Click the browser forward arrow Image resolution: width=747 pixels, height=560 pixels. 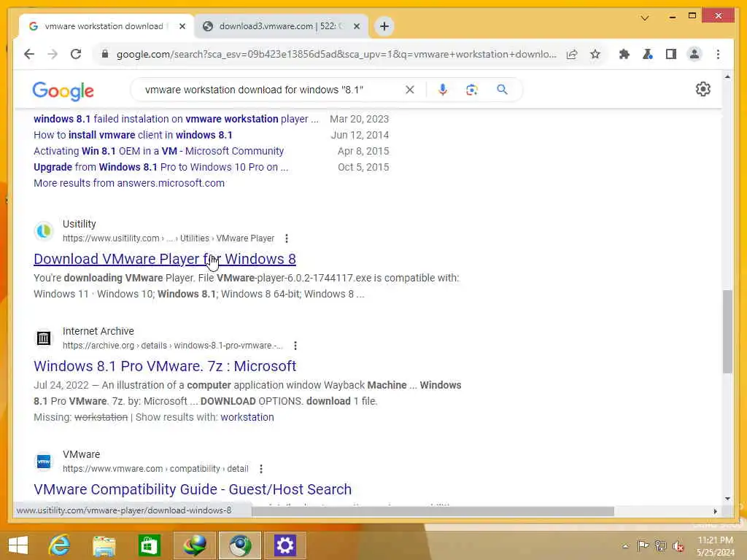coord(53,54)
